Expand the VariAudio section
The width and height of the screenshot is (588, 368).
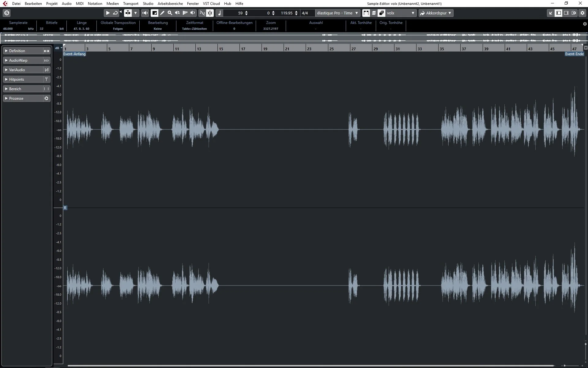(x=26, y=70)
